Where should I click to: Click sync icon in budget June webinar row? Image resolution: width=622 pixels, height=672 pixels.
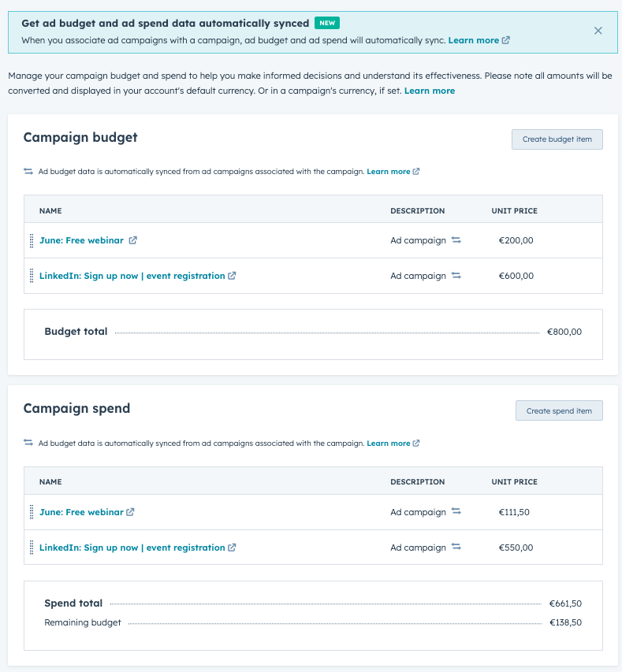(456, 240)
